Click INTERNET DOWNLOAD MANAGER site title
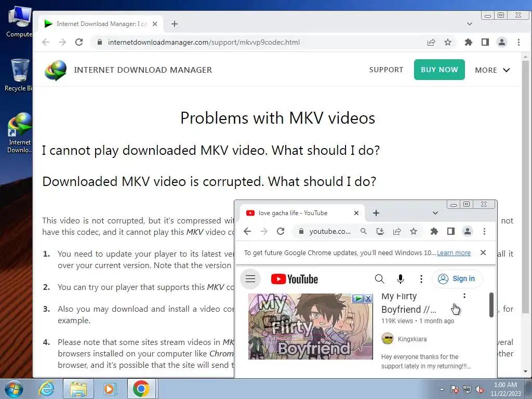 point(143,70)
